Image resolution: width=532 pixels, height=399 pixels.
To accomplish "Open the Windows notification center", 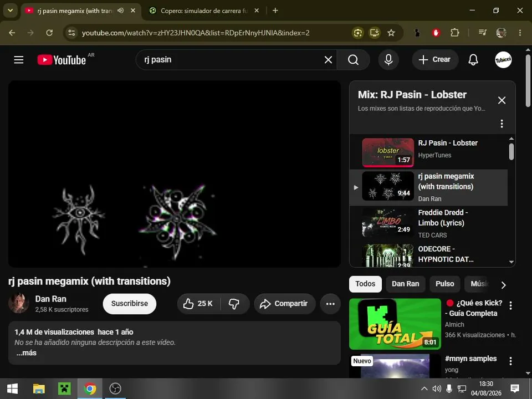I will (x=515, y=388).
